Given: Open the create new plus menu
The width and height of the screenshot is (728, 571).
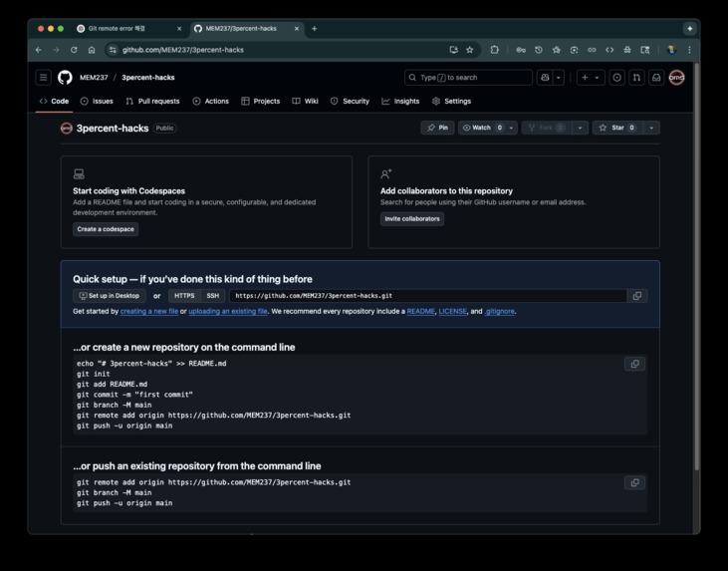Looking at the screenshot, I should click(x=591, y=78).
